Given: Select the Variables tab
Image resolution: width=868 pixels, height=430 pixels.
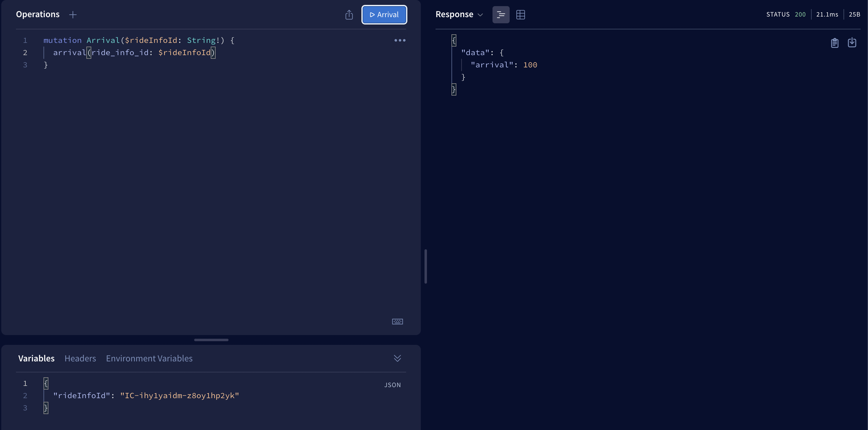Looking at the screenshot, I should pos(36,358).
